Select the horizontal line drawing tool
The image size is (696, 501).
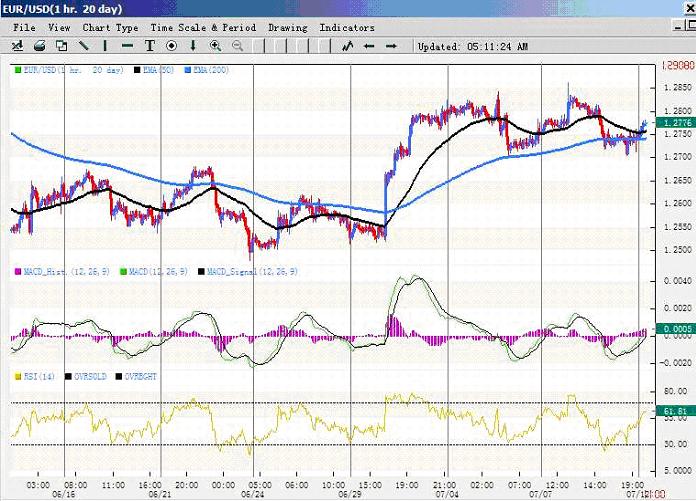tap(127, 46)
